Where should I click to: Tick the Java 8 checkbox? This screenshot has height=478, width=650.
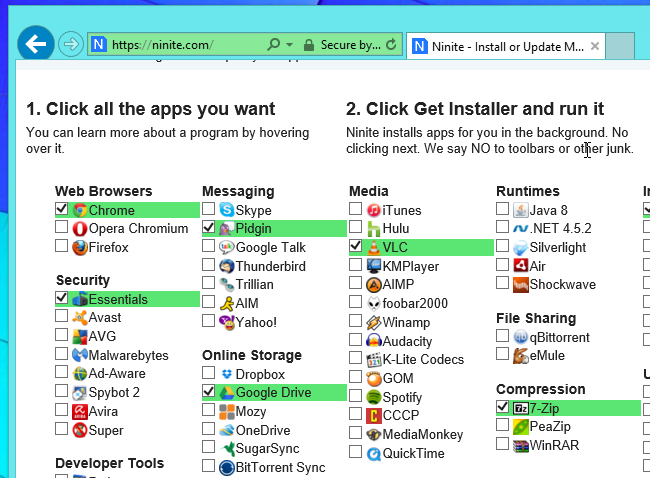pyautogui.click(x=502, y=209)
